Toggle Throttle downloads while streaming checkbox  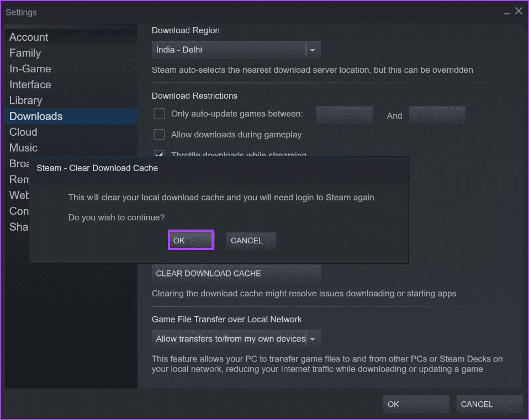click(x=159, y=153)
